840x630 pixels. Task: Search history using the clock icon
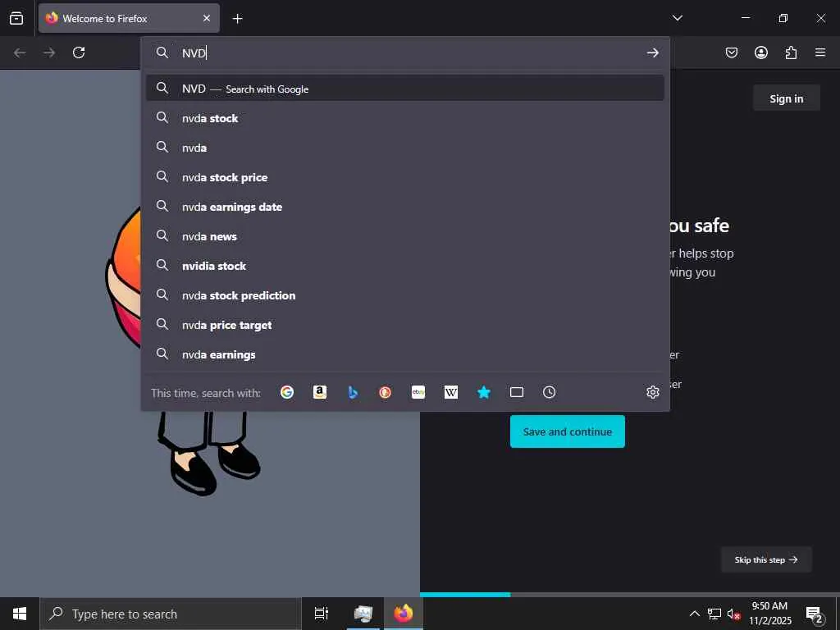click(x=549, y=392)
